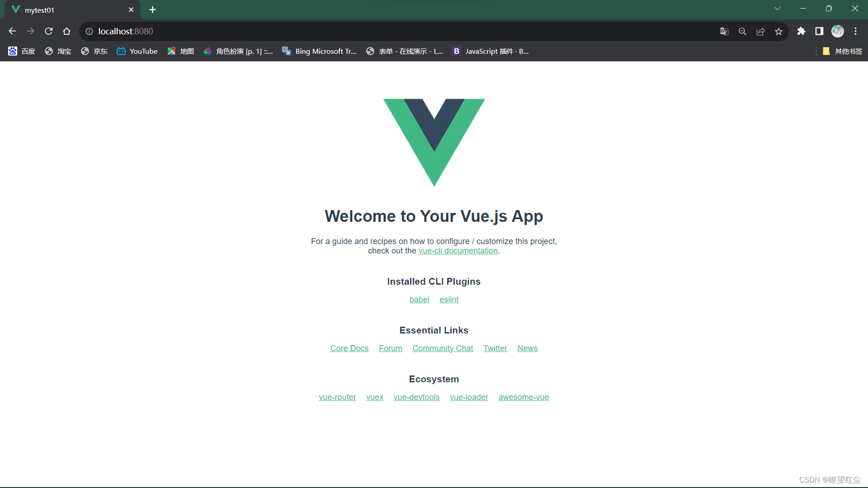Toggle the browser side panel
The height and width of the screenshot is (488, 868).
coord(819,31)
